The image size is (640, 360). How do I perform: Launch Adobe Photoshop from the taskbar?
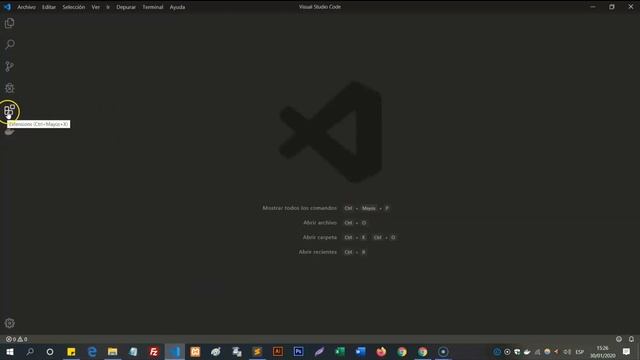pos(298,352)
